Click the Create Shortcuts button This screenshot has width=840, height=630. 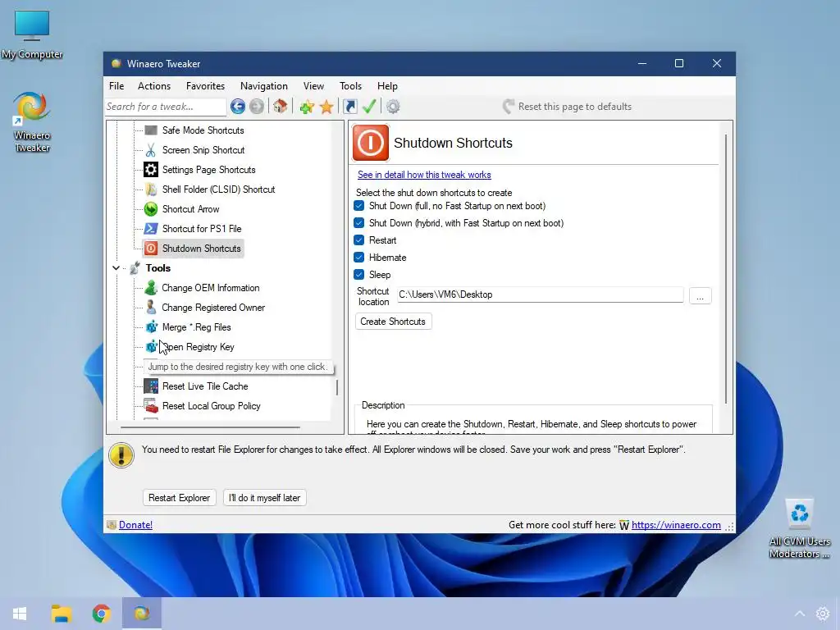[393, 322]
